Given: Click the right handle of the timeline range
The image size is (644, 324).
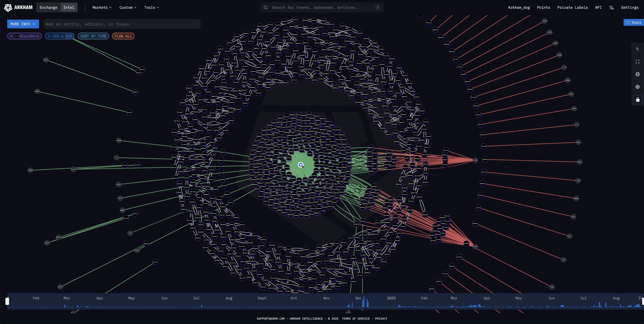Looking at the screenshot, I should [x=643, y=301].
